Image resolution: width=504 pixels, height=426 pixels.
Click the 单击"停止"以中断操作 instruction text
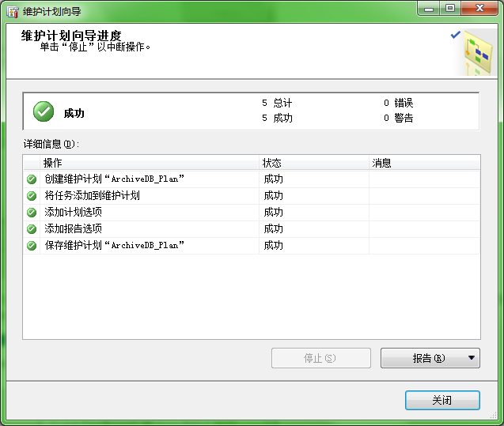pyautogui.click(x=95, y=47)
